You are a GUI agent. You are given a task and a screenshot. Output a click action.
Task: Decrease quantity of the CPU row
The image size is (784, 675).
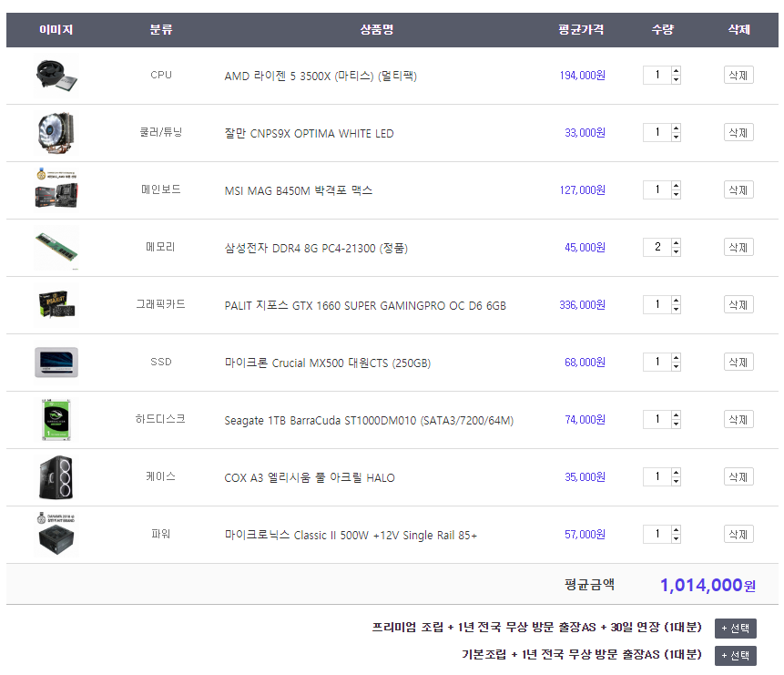click(x=676, y=79)
